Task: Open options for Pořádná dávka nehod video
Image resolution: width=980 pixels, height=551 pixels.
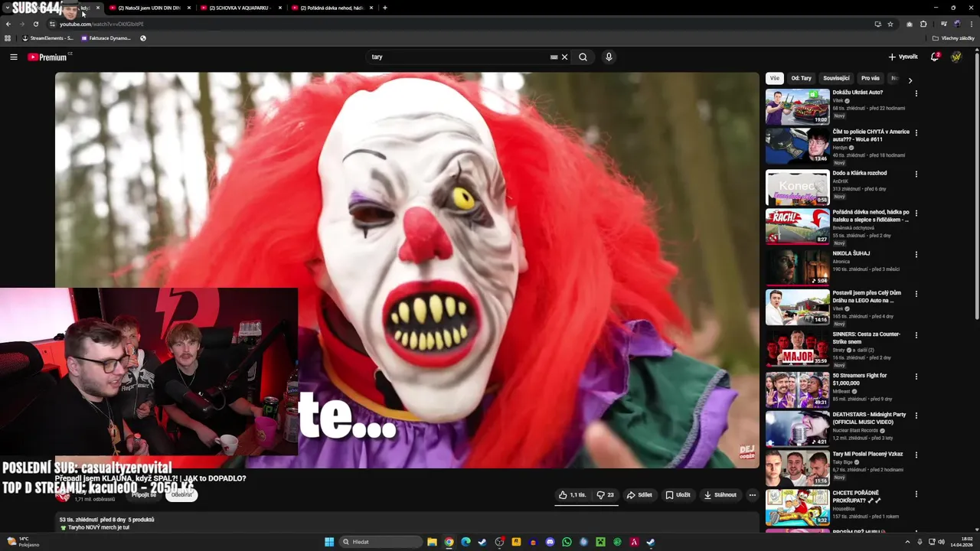Action: [916, 214]
